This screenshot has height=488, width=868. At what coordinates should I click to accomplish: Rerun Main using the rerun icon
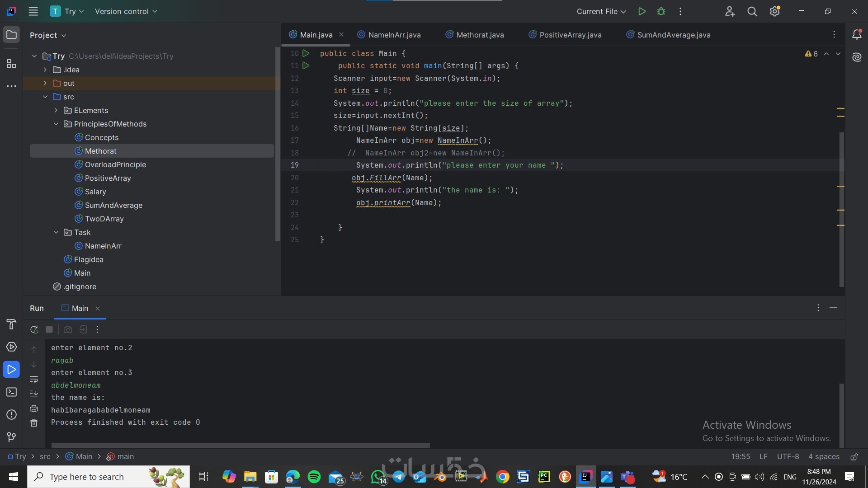point(34,329)
